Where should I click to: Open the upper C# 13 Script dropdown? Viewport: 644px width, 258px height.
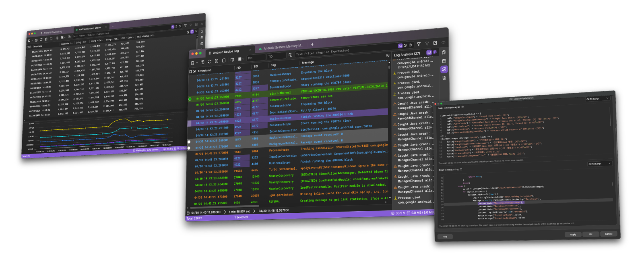598,98
